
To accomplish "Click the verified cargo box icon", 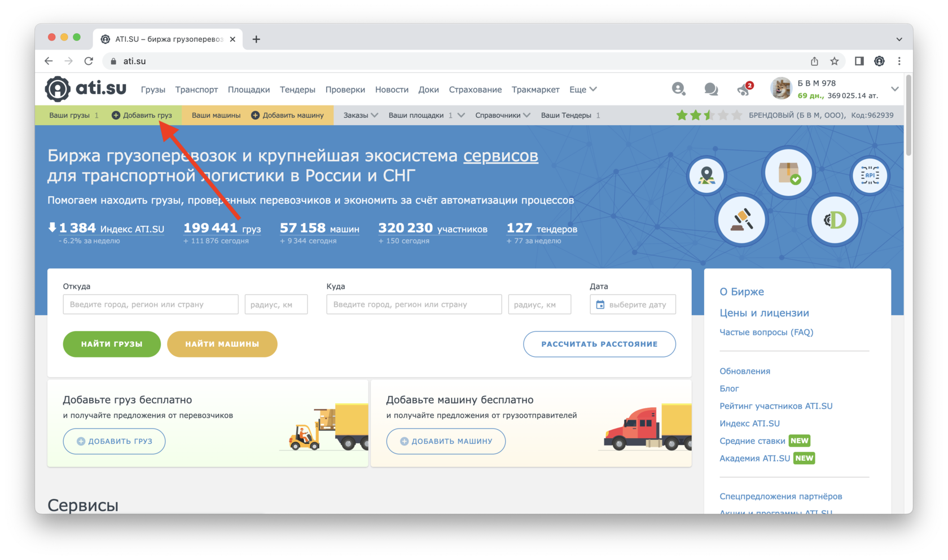I will [788, 173].
